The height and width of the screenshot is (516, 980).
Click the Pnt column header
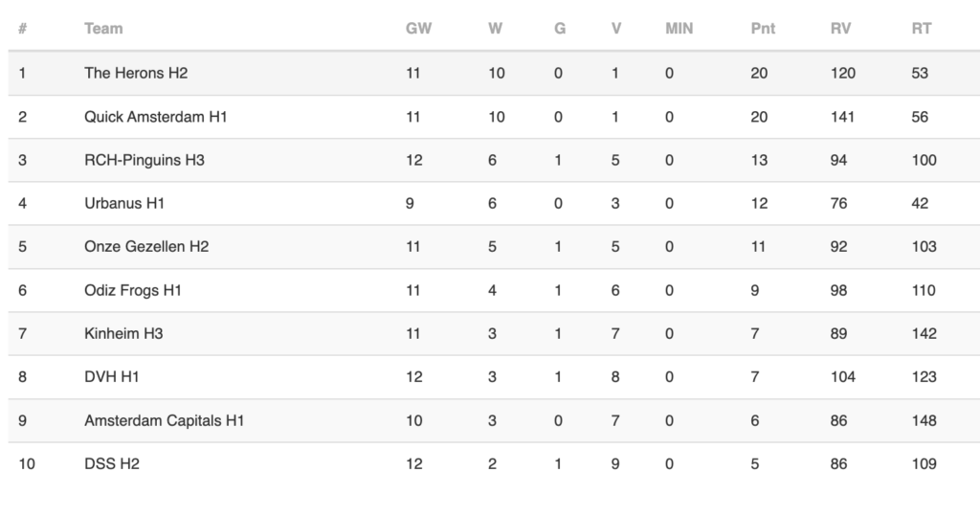[763, 29]
